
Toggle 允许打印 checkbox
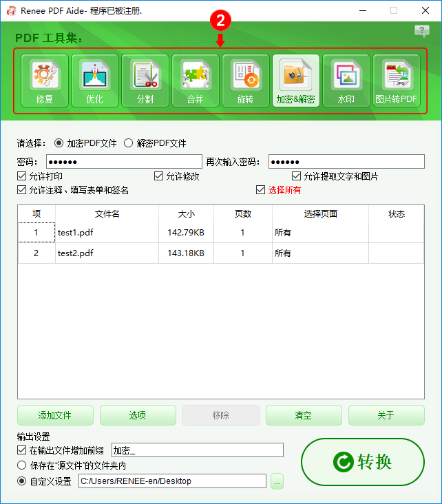(21, 176)
